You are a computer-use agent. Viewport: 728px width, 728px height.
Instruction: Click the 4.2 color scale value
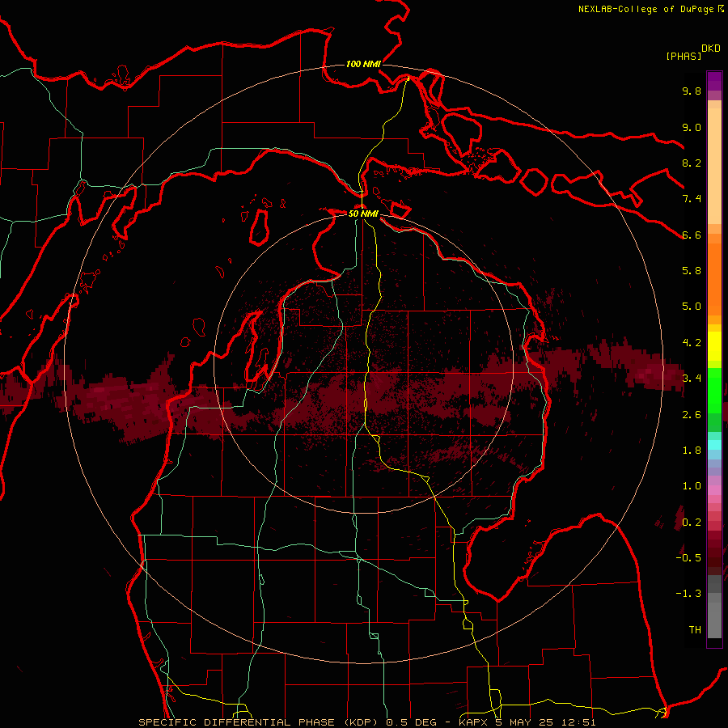coord(692,343)
